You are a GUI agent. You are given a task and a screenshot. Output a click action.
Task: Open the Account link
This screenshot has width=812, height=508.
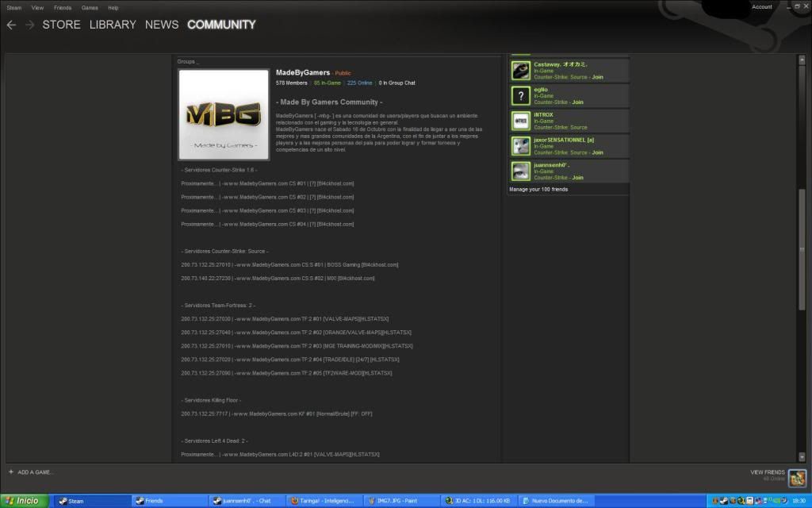[762, 6]
